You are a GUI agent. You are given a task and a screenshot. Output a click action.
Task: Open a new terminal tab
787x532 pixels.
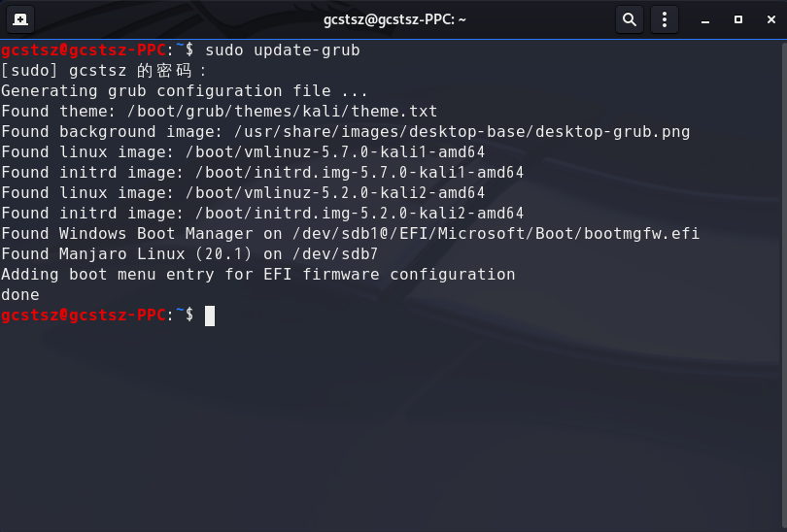(20, 19)
